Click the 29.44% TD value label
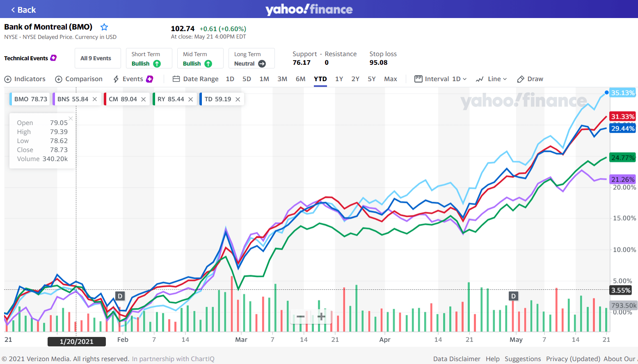This screenshot has height=364, width=638. coord(623,128)
